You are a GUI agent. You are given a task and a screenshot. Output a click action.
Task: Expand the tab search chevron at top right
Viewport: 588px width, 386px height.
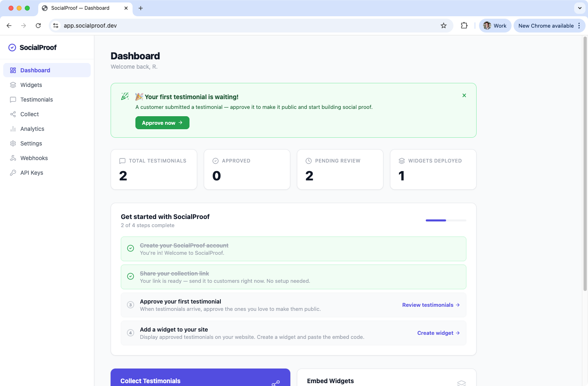click(579, 8)
